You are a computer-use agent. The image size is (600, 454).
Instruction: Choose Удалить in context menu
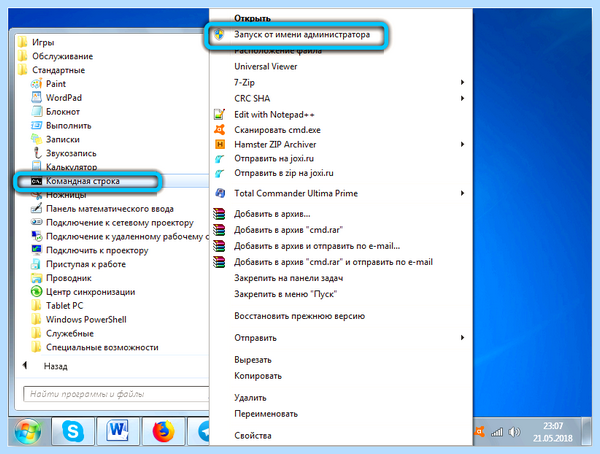pos(250,398)
